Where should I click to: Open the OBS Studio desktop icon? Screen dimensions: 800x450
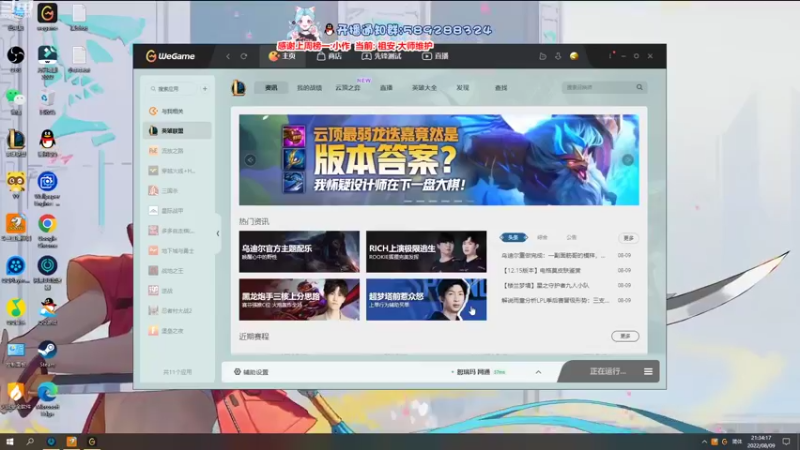point(16,58)
